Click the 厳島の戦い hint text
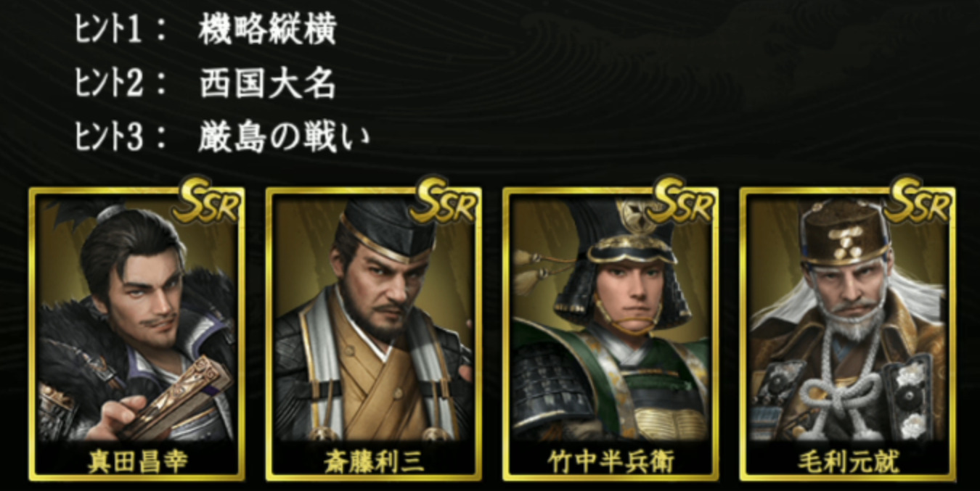The height and width of the screenshot is (491, 980). click(x=284, y=137)
